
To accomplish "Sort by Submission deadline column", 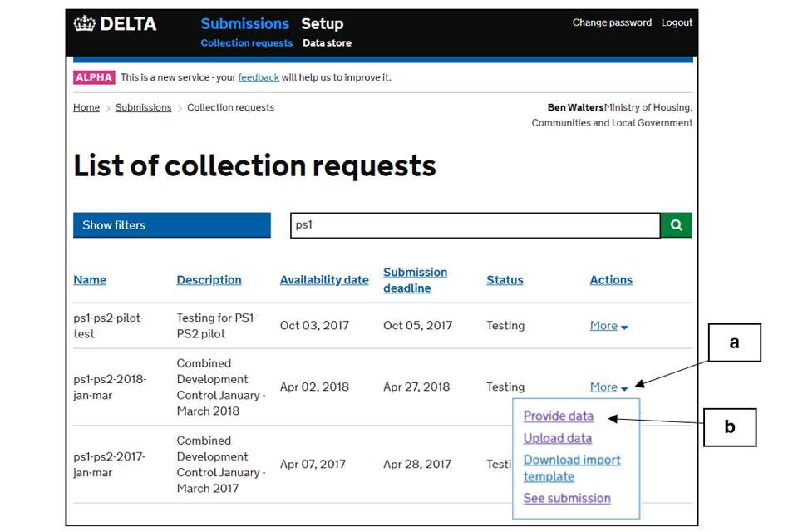I will (x=415, y=280).
